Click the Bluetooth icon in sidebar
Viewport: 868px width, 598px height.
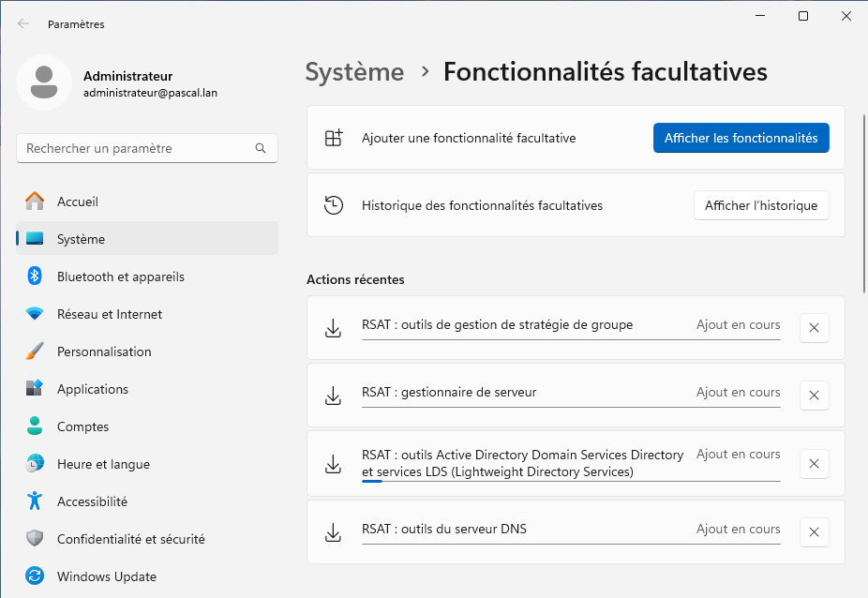(x=35, y=276)
